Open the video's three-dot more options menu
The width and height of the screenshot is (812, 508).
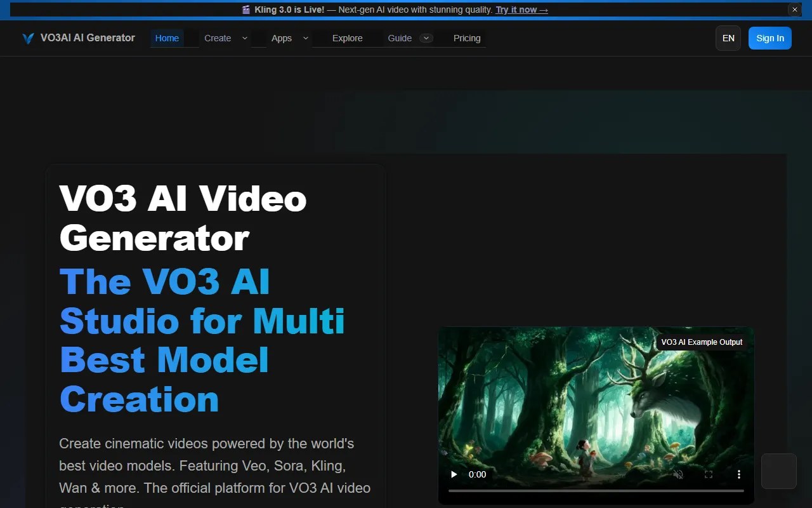[739, 474]
